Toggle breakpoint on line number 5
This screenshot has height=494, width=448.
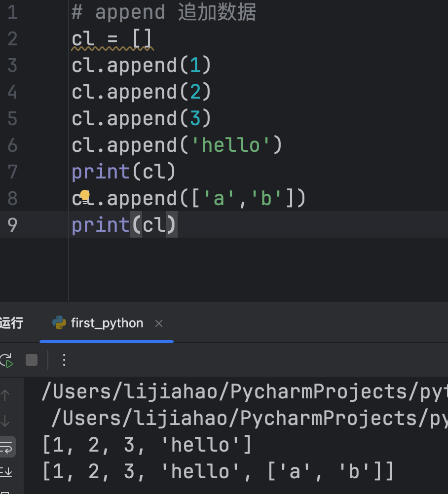[12, 119]
